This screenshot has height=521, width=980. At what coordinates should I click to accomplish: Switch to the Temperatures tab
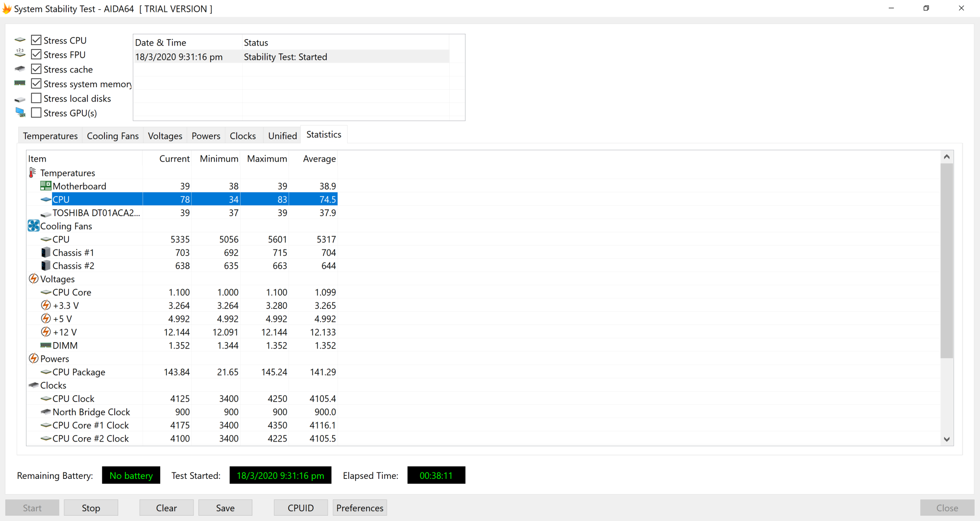click(50, 136)
